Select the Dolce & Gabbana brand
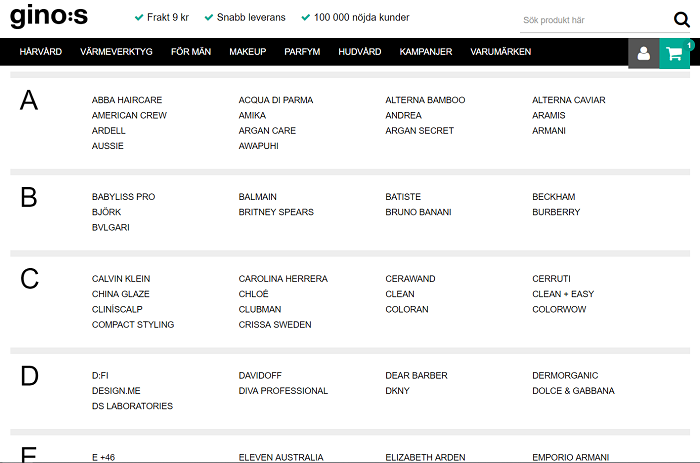Screen dimensions: 700x463 pyautogui.click(x=573, y=391)
